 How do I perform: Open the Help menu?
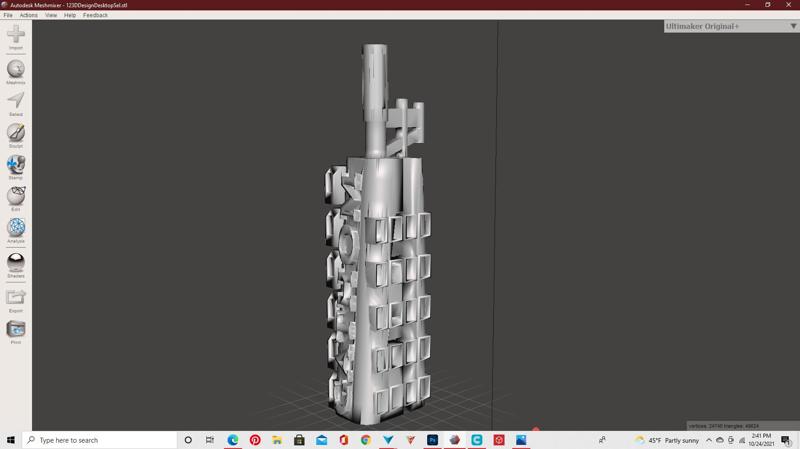[70, 15]
